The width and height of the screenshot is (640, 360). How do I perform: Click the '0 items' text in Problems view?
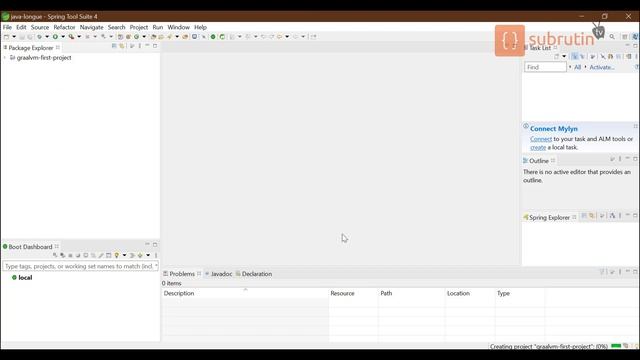click(171, 283)
